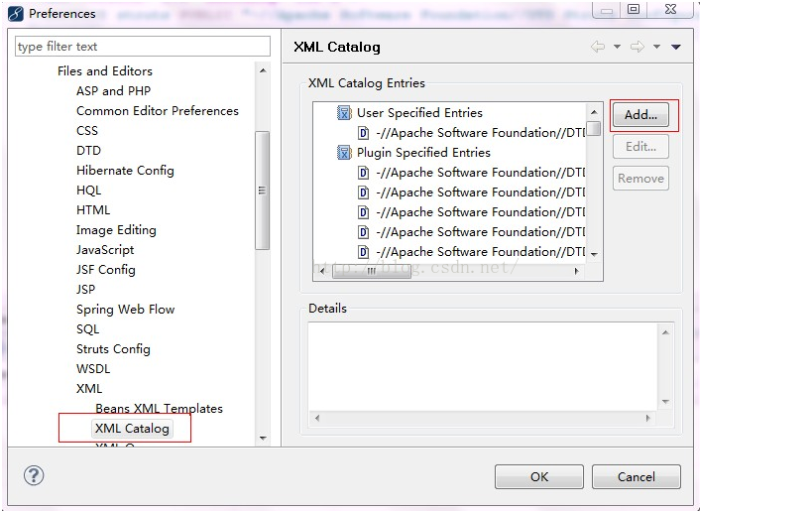Open Spring Web Flow preferences

pyautogui.click(x=125, y=310)
